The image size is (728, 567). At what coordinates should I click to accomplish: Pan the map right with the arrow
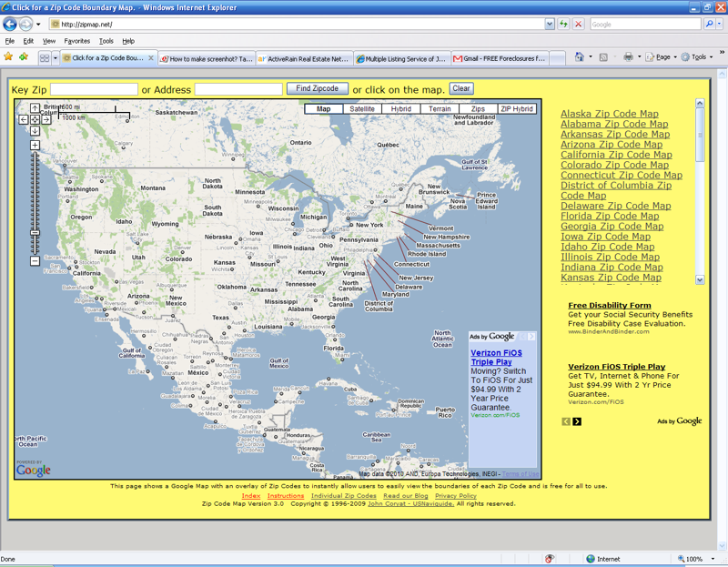46,120
